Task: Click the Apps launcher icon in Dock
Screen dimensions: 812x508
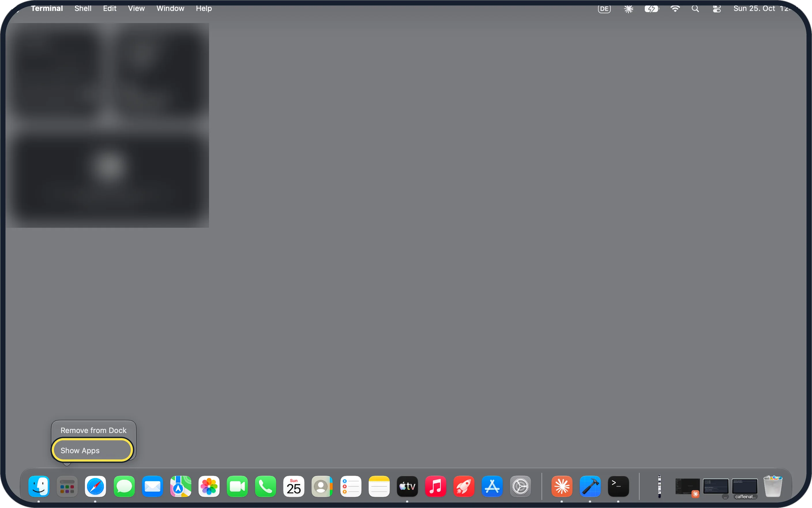Action: 67,486
